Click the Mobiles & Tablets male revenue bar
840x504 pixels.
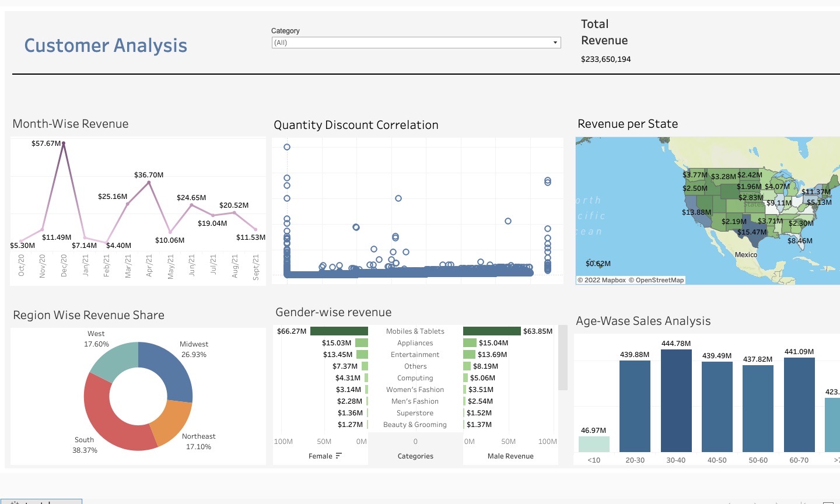(492, 331)
